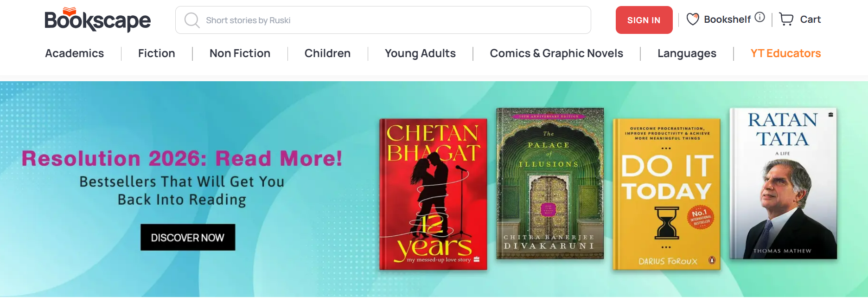Select the Do It Today book cover
The width and height of the screenshot is (868, 298).
pyautogui.click(x=666, y=194)
